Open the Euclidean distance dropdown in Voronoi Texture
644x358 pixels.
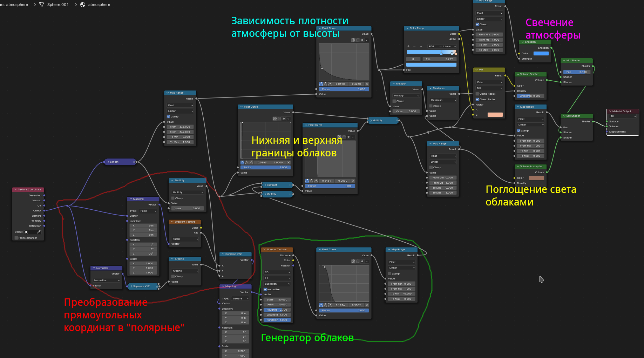click(277, 284)
